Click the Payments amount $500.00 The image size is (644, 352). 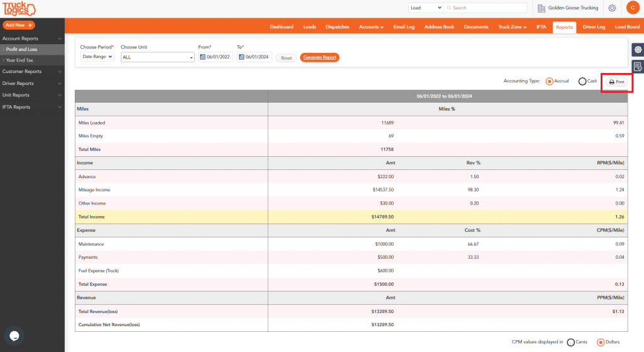point(386,258)
